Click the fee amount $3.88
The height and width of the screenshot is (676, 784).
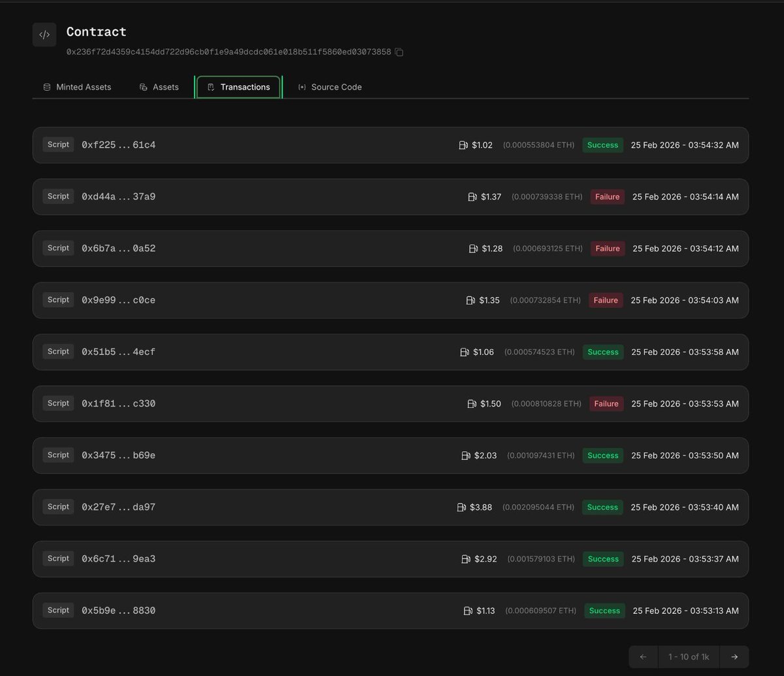(x=481, y=507)
